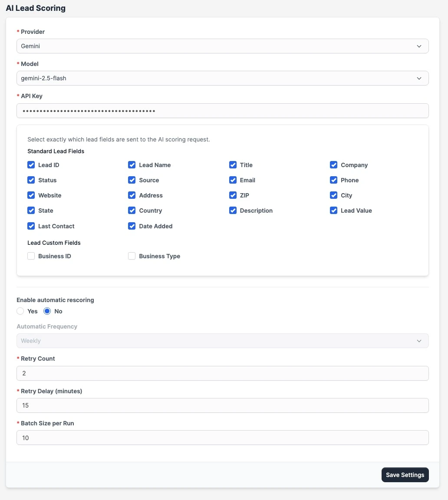Expand the Model dropdown showing gemini-2.5-flash
The width and height of the screenshot is (448, 500).
tap(222, 78)
